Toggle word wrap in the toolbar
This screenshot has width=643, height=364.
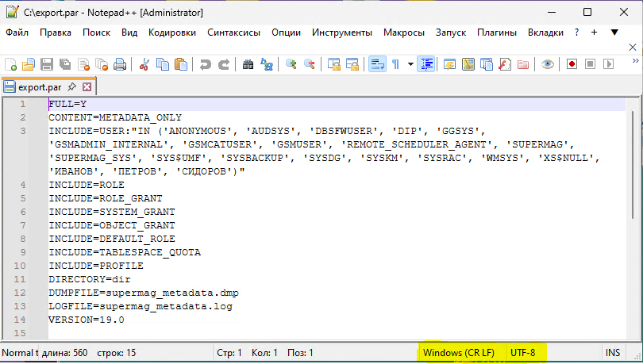click(x=377, y=64)
